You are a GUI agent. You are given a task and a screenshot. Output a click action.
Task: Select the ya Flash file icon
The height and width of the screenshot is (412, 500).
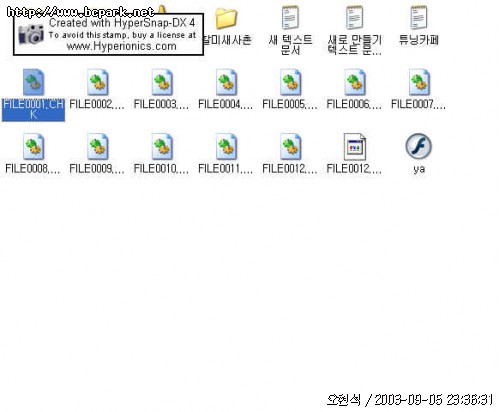click(x=419, y=146)
